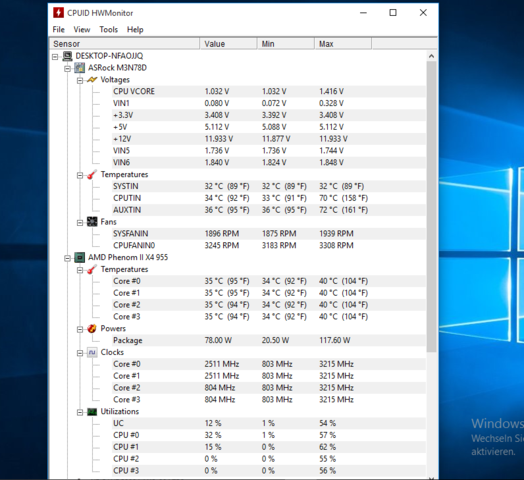Select the SYSTIN temperature row

pos(269,186)
